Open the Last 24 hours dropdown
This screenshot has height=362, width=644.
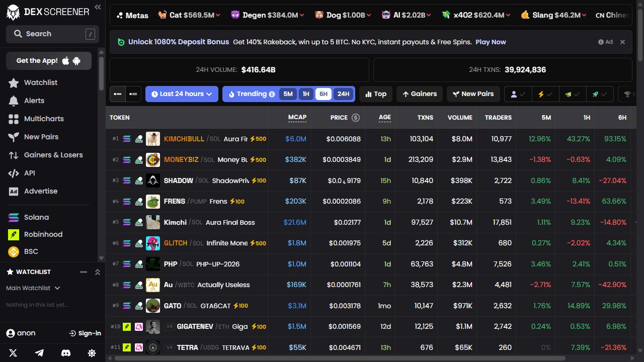pos(182,94)
